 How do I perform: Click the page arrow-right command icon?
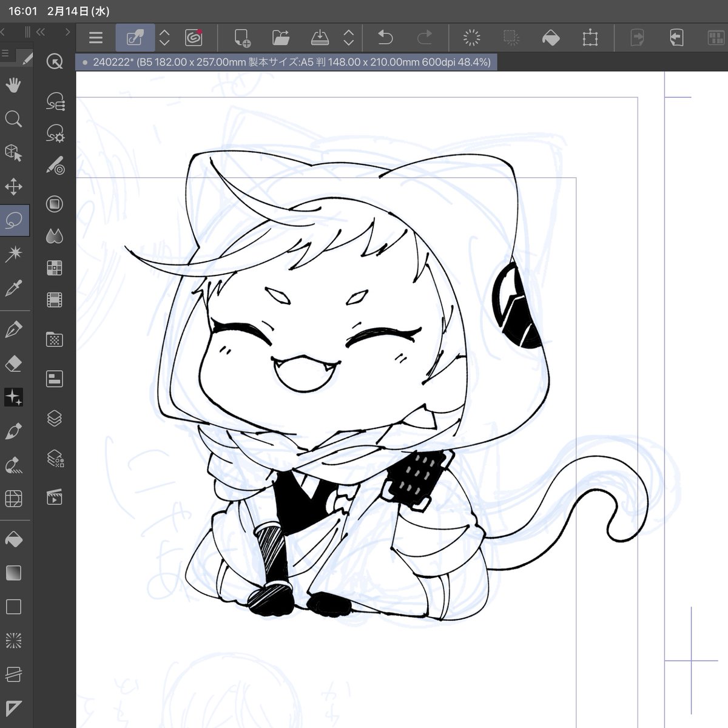tap(638, 38)
